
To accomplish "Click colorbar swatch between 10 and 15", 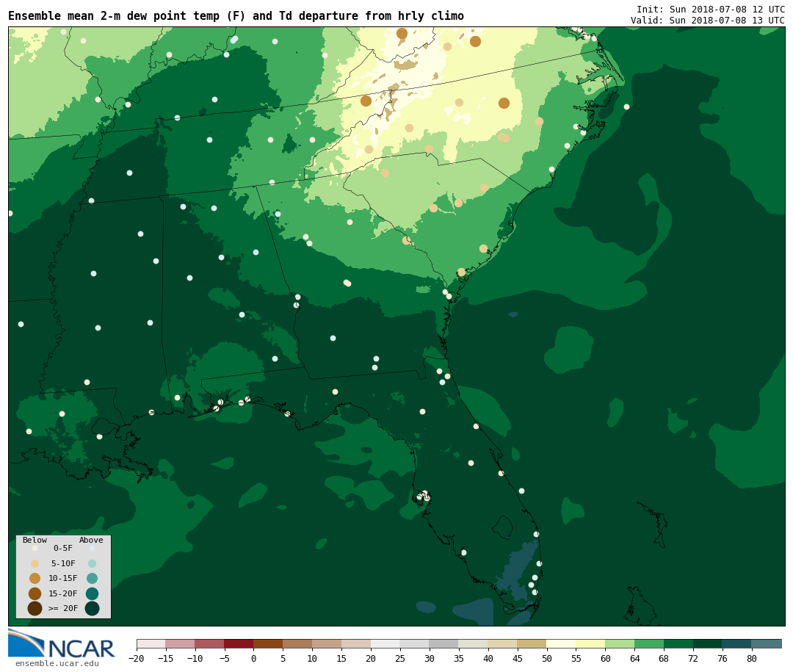I will click(x=327, y=644).
